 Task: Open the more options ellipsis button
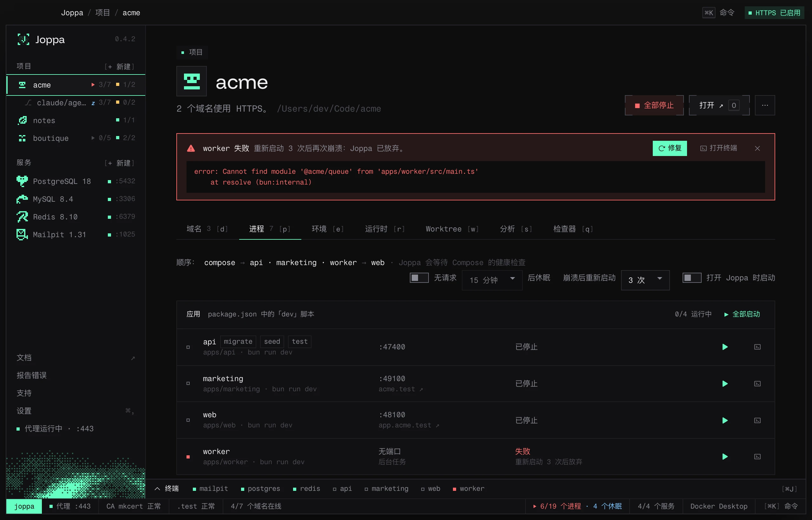click(765, 105)
